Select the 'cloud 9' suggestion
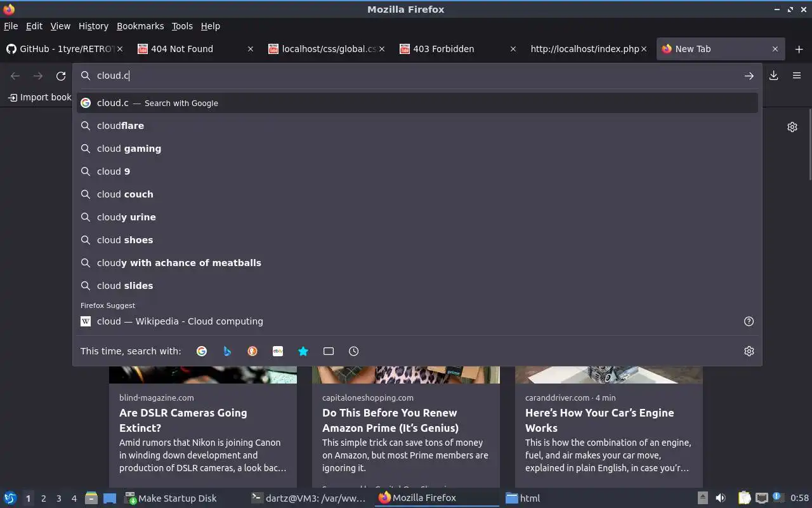The height and width of the screenshot is (508, 812). tap(417, 171)
